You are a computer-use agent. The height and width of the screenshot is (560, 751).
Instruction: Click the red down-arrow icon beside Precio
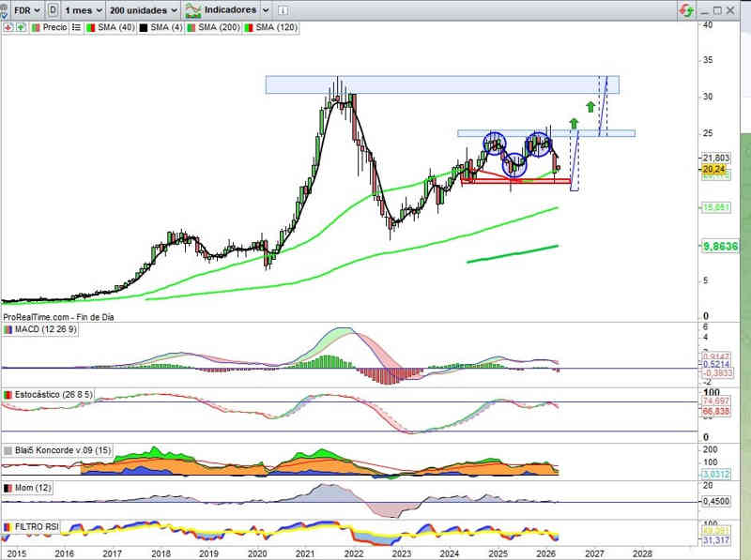pos(8,28)
